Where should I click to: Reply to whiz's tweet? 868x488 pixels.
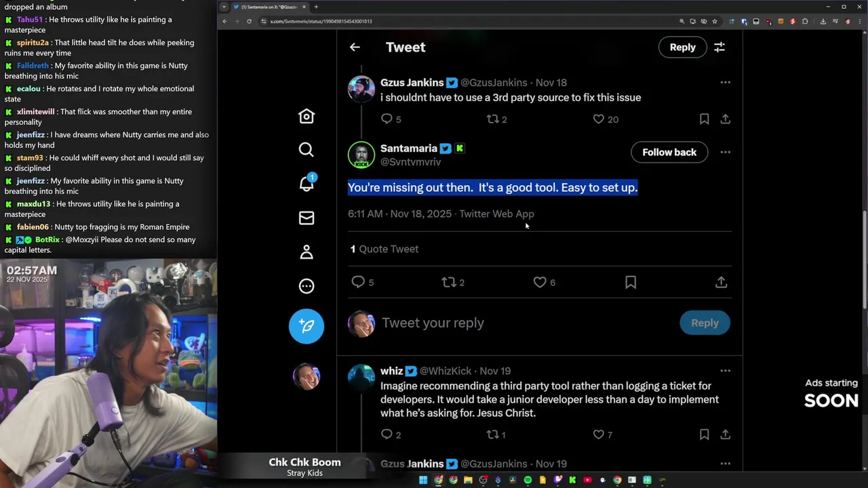point(387,434)
